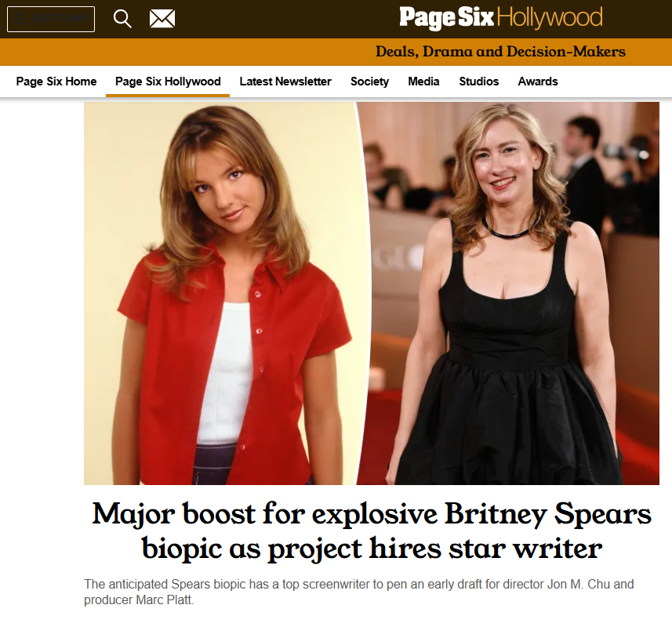
Task: Click the Britney Spears biopic headline
Action: click(x=372, y=531)
